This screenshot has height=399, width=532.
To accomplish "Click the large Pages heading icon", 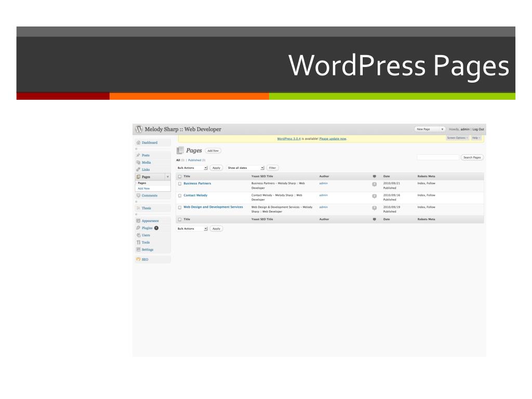I will (x=180, y=150).
